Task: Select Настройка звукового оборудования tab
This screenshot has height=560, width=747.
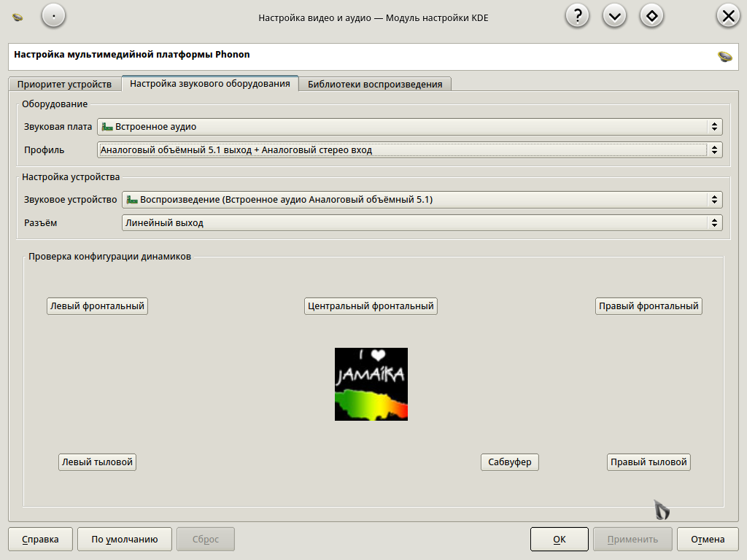Action: (210, 83)
